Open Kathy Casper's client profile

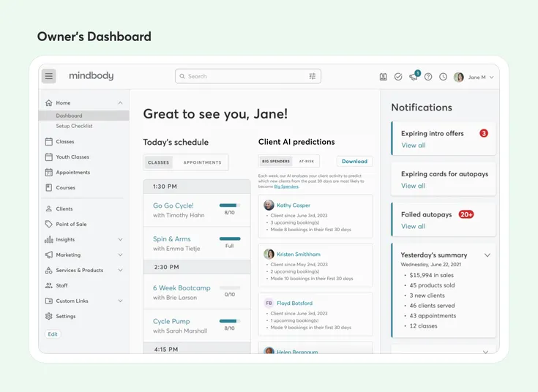tap(294, 206)
